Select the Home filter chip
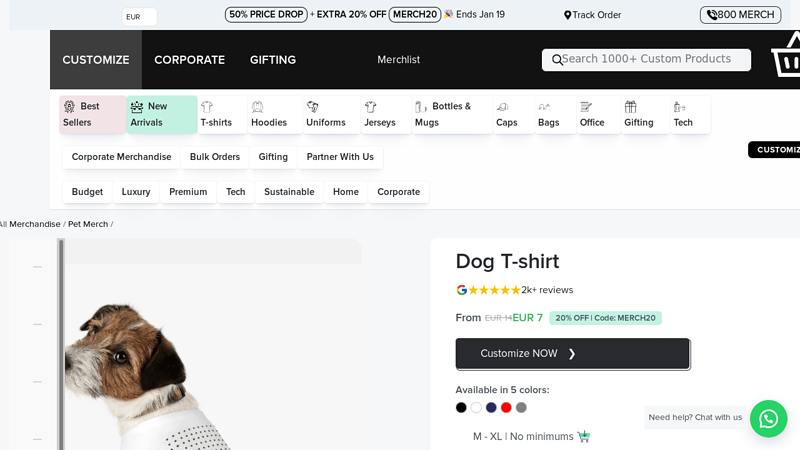The width and height of the screenshot is (800, 450). pos(346,192)
